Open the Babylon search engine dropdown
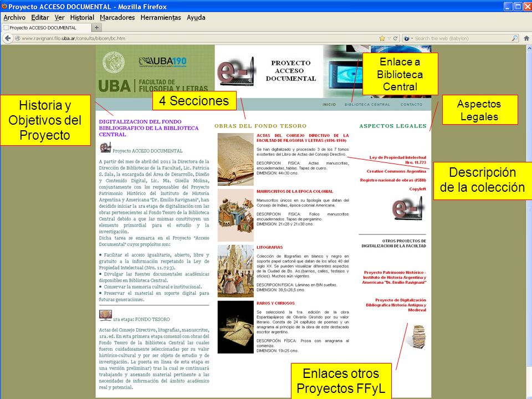Screen dimensions: 532x399 click(x=408, y=38)
